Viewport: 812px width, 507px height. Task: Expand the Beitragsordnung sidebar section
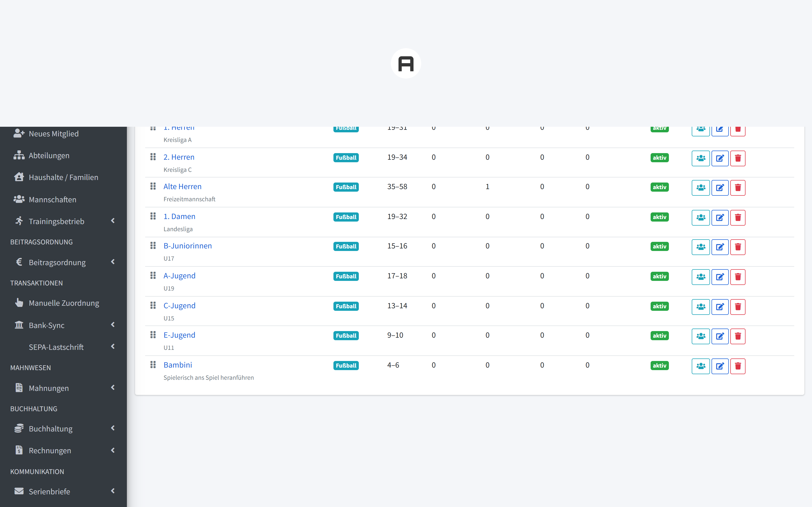point(63,262)
